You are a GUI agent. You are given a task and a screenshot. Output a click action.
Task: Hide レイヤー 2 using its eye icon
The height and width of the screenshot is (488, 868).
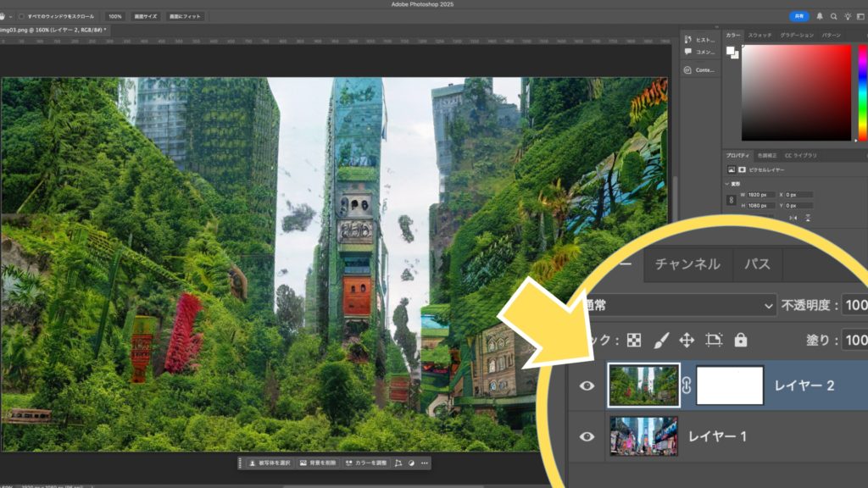coord(587,386)
